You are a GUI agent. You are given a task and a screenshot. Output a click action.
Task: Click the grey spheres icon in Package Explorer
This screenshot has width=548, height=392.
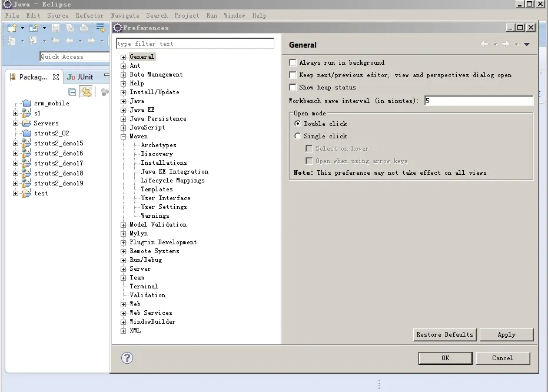click(x=105, y=92)
